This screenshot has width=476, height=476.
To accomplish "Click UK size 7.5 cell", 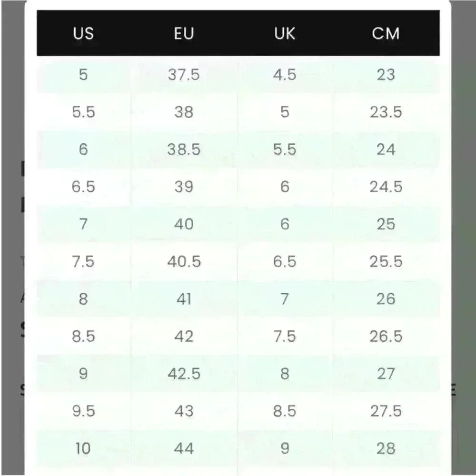I will pyautogui.click(x=285, y=337).
